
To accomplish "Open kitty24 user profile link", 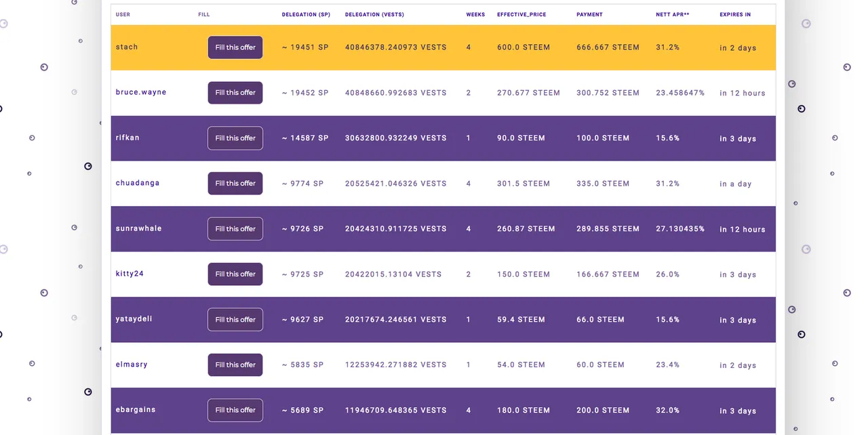I will click(130, 274).
